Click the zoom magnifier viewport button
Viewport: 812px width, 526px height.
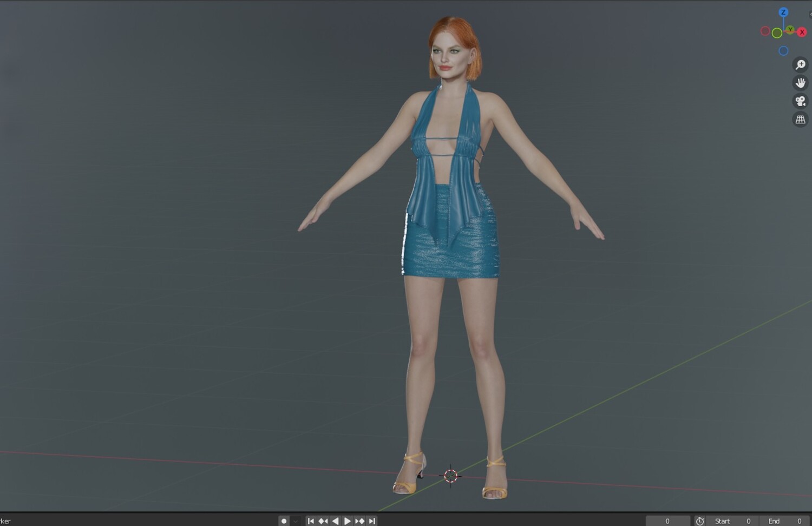(800, 64)
